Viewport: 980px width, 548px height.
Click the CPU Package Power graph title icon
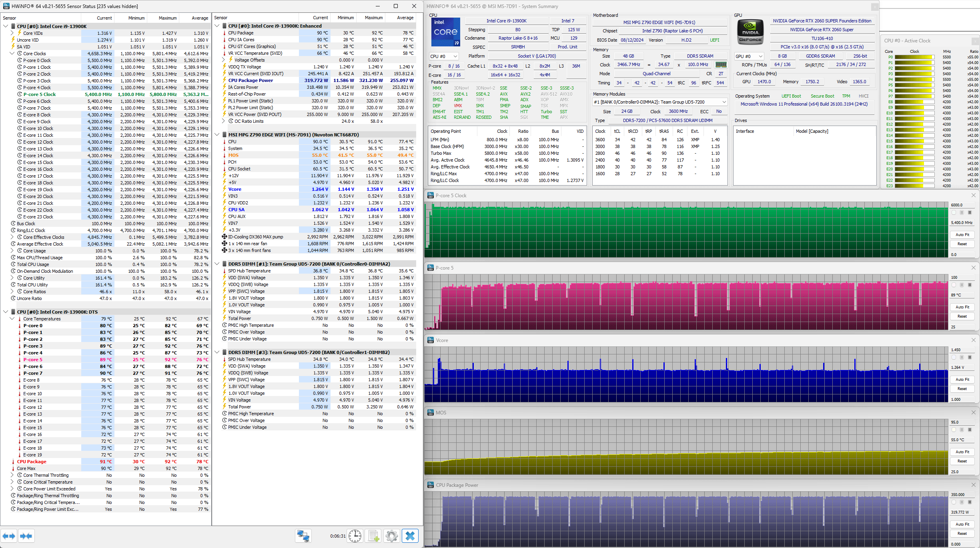coord(431,485)
